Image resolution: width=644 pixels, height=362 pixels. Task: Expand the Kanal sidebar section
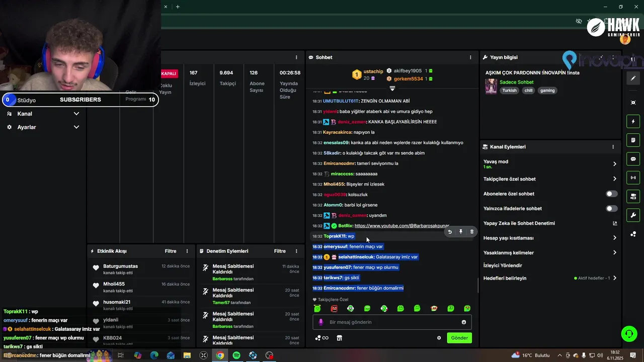43,114
